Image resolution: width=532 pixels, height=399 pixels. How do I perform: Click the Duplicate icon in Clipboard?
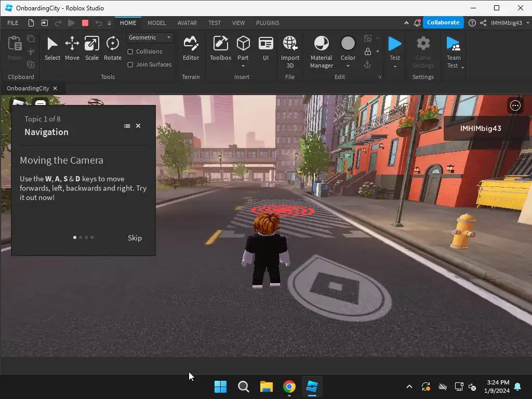(31, 64)
